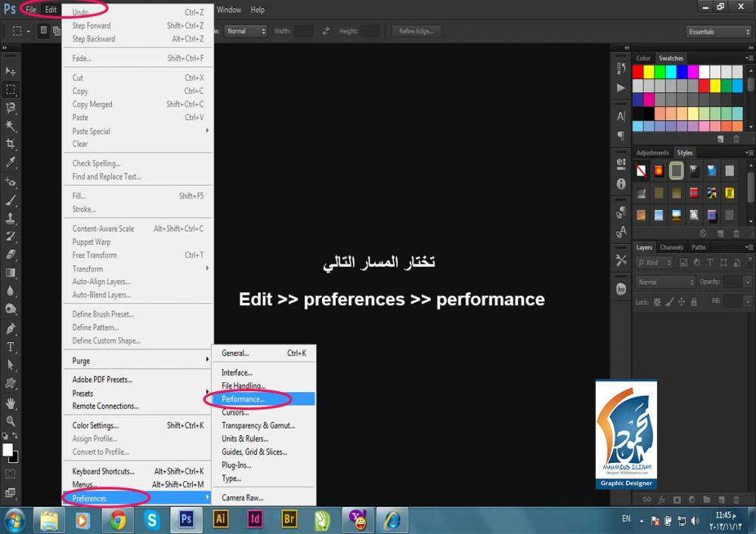Select the Dodge tool

(x=10, y=309)
